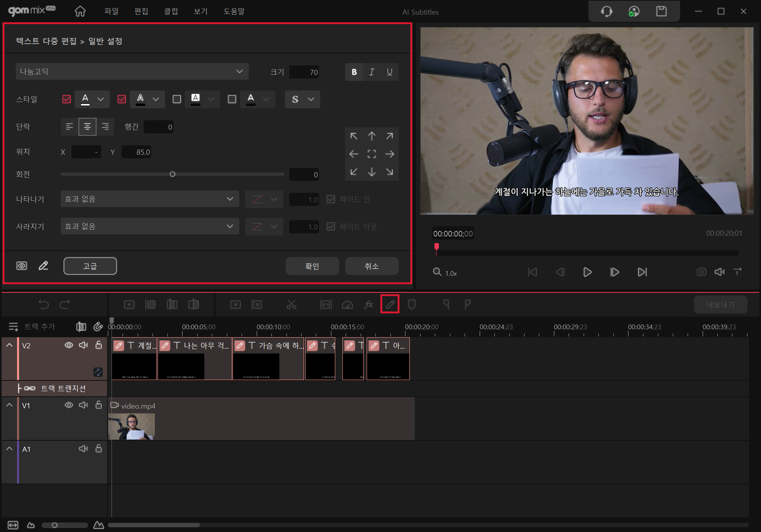The image size is (761, 532).
Task: Hide the V2 track with eye icon
Action: 69,345
